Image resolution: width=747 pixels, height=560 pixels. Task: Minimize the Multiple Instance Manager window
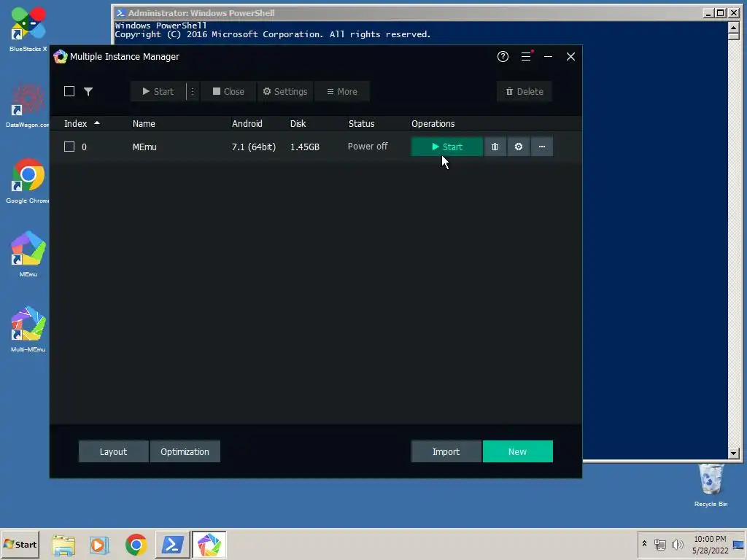[549, 57]
